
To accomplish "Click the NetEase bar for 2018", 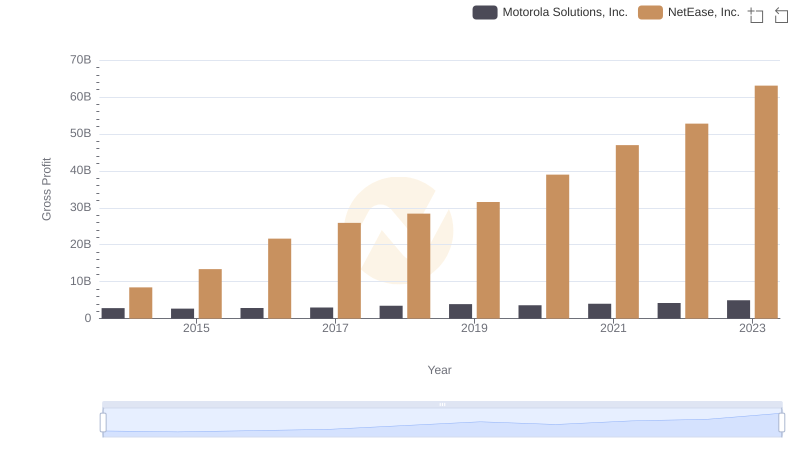I will [x=418, y=266].
